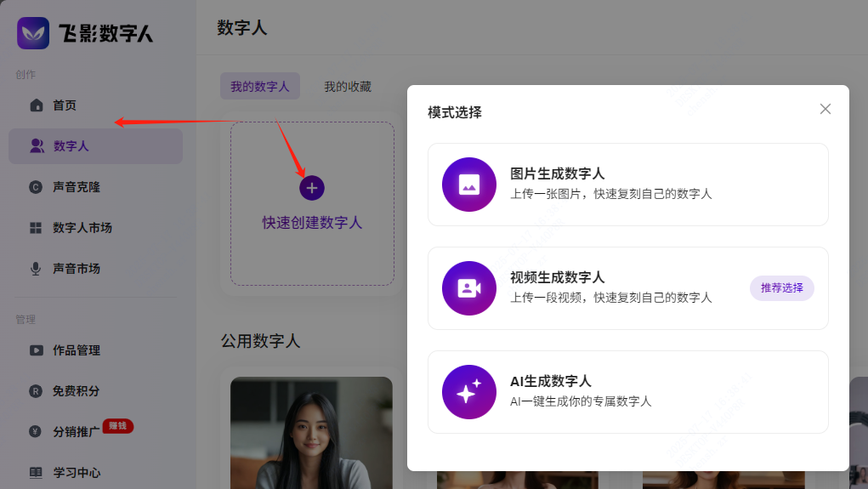The width and height of the screenshot is (868, 489).
Task: Click the AI生成数字人 sparkle icon
Action: (469, 391)
